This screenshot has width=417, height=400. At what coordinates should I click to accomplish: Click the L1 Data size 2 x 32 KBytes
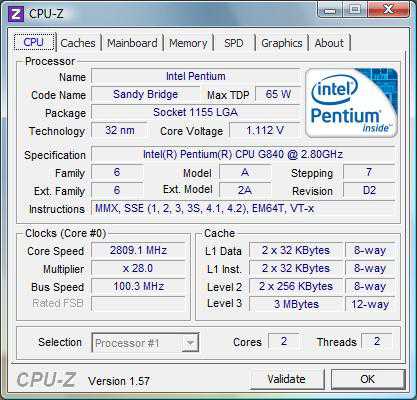tap(296, 250)
